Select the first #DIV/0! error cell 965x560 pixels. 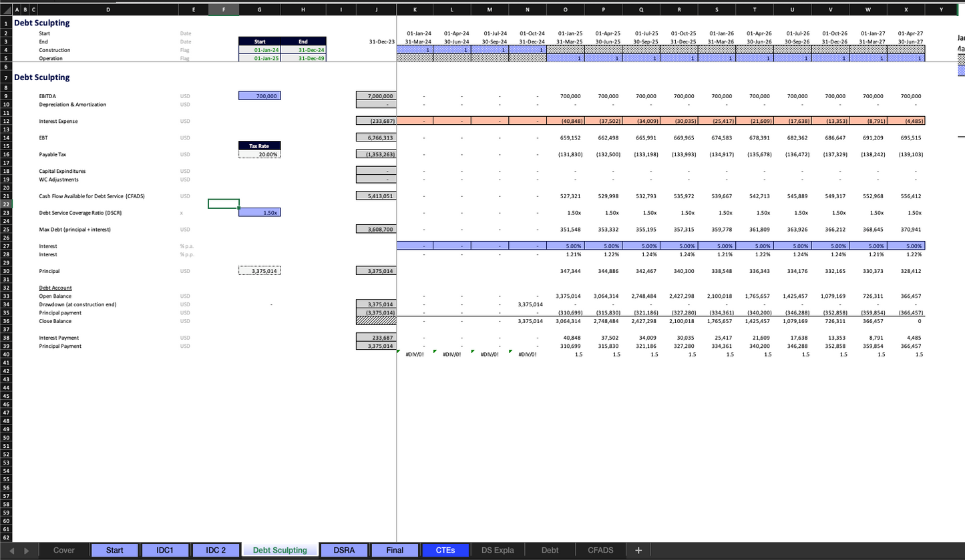tap(415, 354)
